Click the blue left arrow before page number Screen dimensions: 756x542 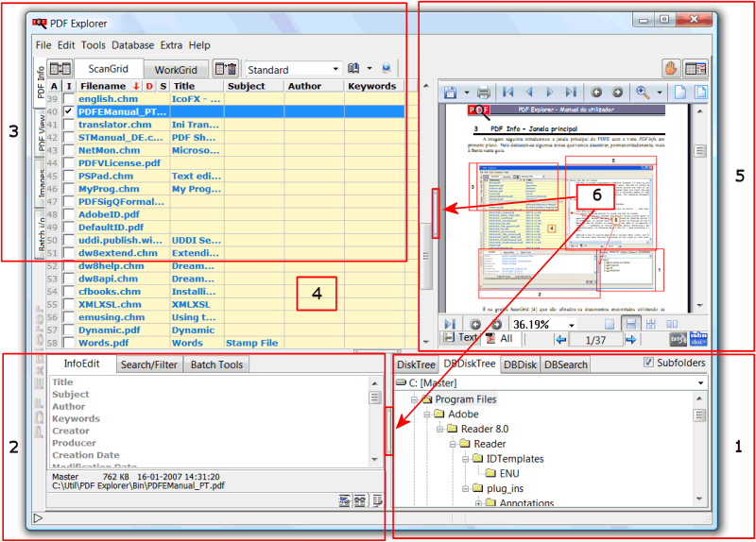pyautogui.click(x=560, y=340)
